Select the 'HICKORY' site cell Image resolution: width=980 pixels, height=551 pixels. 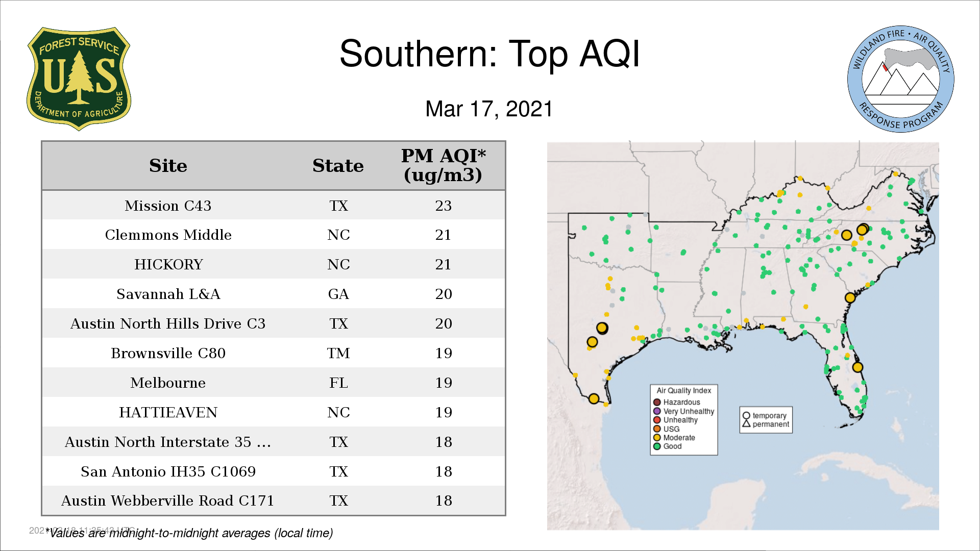point(168,264)
